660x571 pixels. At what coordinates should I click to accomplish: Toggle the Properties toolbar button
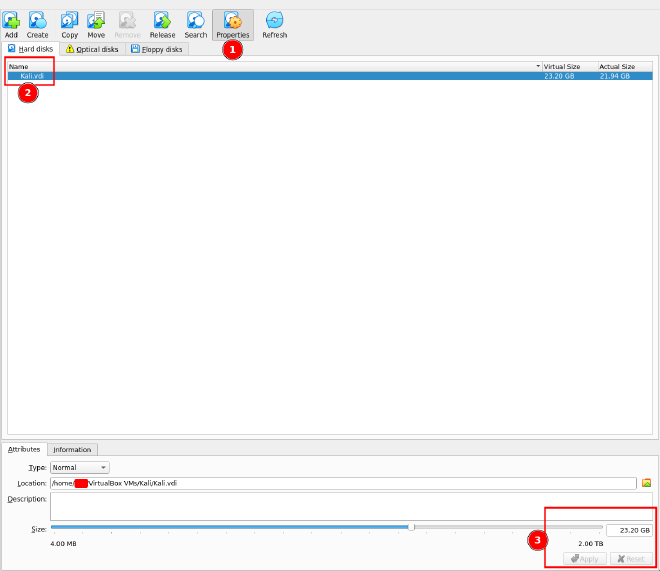tap(233, 24)
